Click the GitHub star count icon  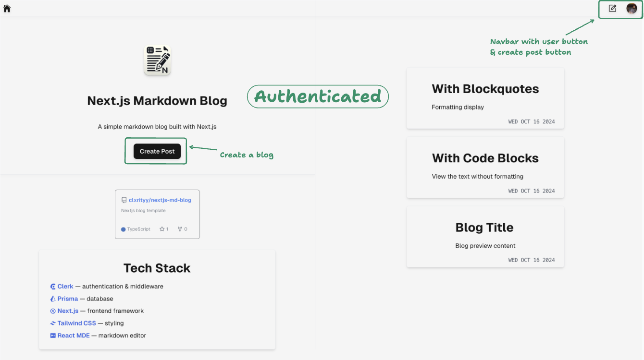(162, 229)
